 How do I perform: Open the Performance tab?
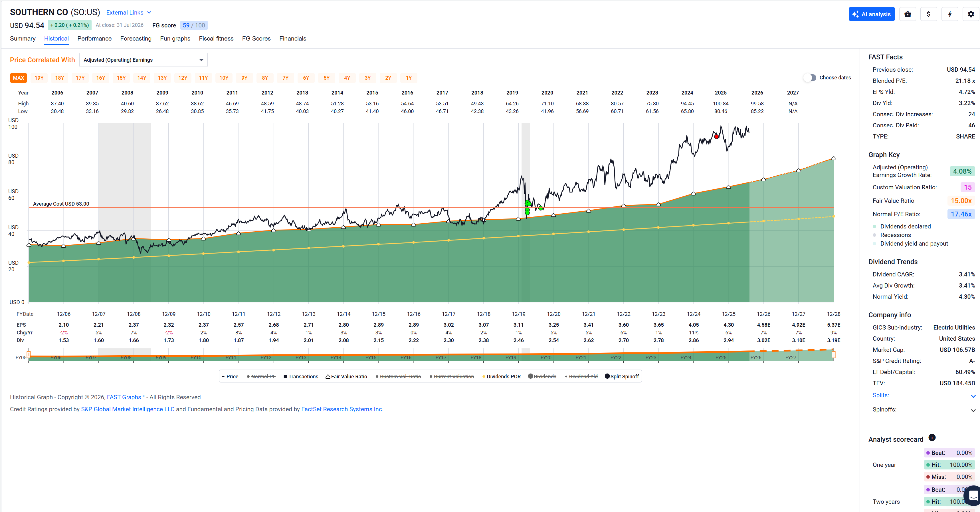94,39
